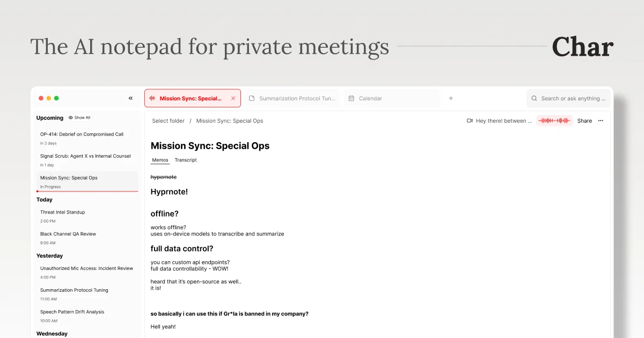The width and height of the screenshot is (644, 338).
Task: Open the Summarization Protocol Tun... tab
Action: [292, 98]
